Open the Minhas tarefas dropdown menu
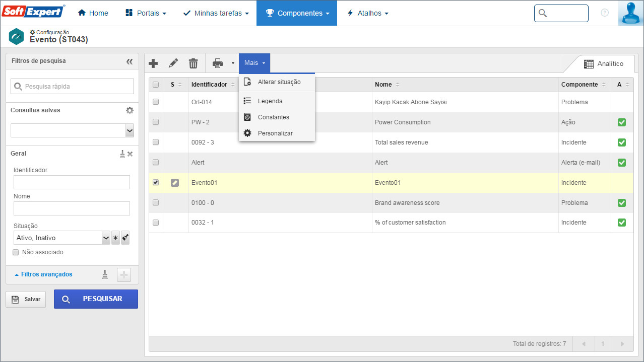The width and height of the screenshot is (644, 362). 216,13
